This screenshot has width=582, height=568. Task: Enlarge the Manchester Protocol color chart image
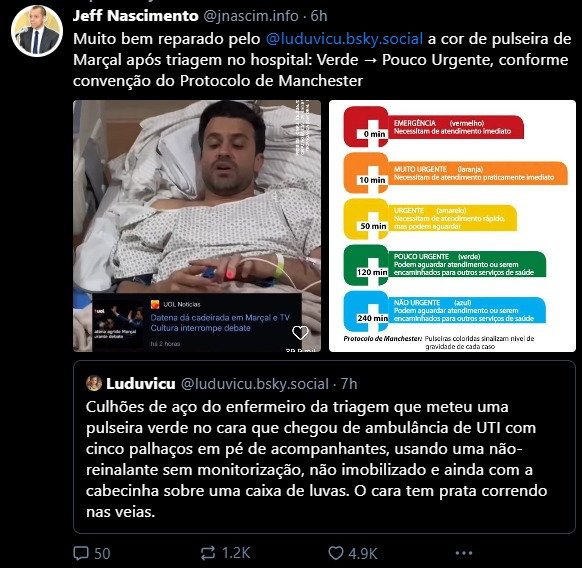pos(452,226)
